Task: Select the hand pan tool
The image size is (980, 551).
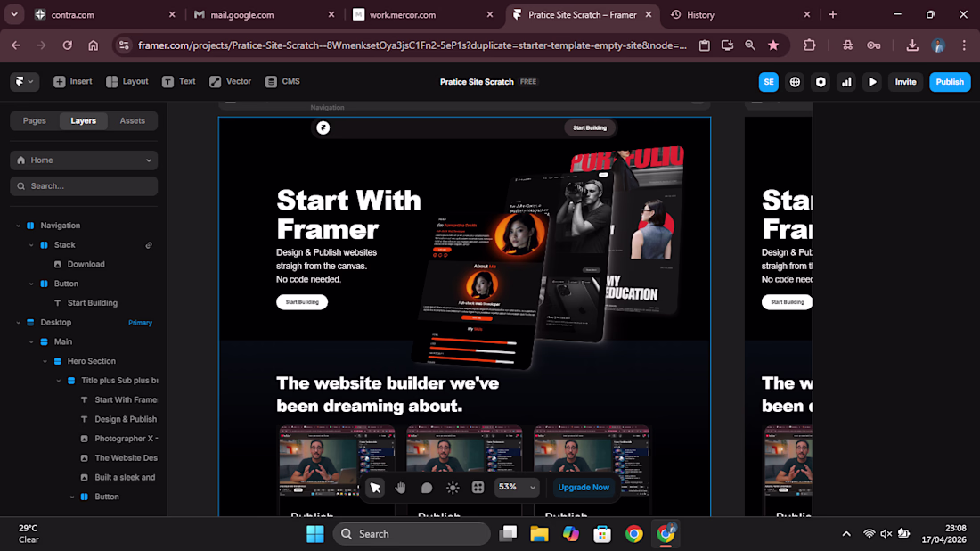Action: click(x=401, y=487)
